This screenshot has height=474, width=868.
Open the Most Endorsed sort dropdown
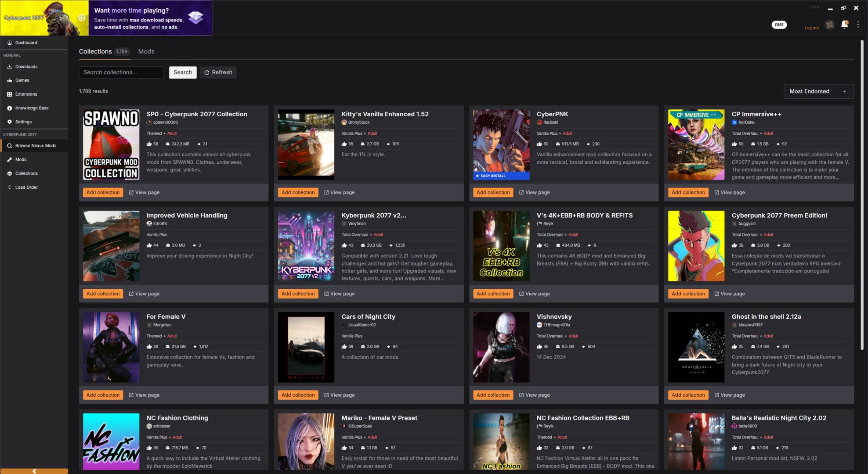(x=818, y=91)
